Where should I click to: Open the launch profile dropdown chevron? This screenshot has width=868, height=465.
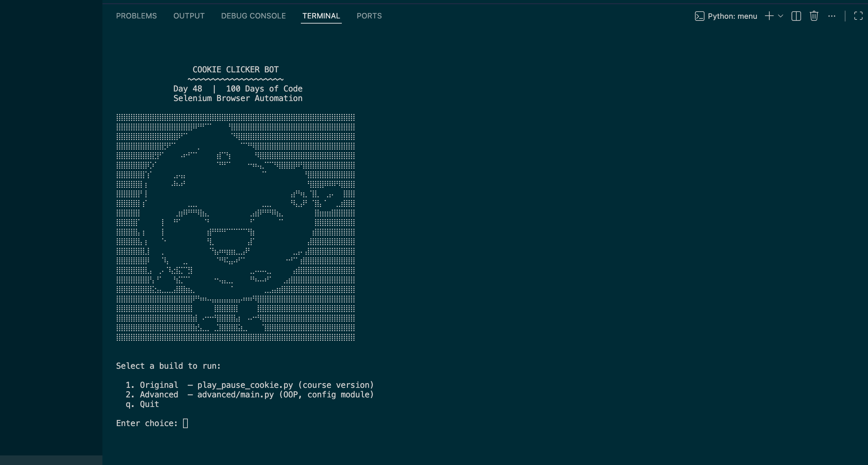tap(781, 16)
